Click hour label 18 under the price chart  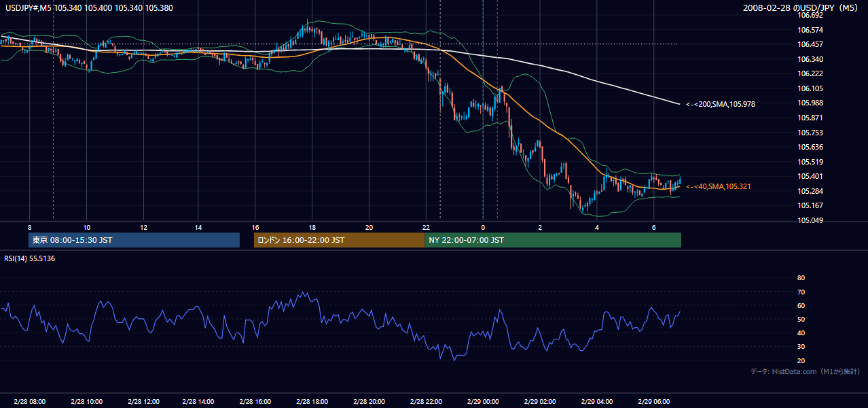312,227
